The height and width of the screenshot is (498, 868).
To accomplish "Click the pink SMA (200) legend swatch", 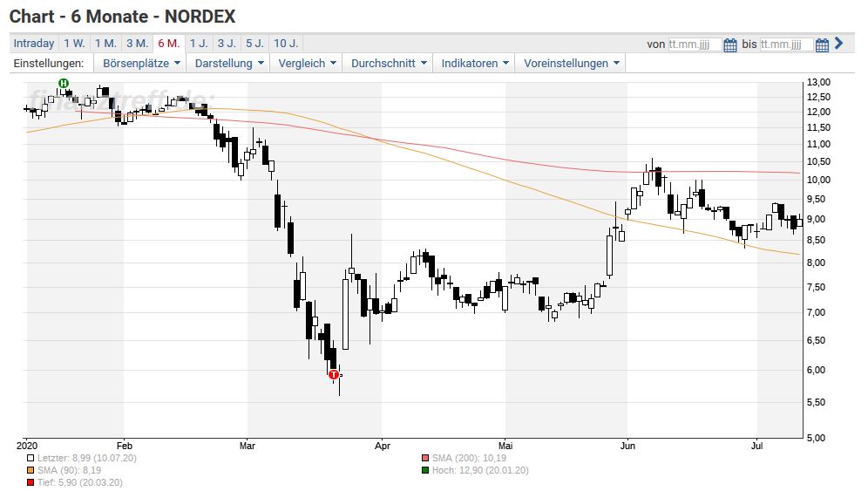I will pyautogui.click(x=425, y=459).
